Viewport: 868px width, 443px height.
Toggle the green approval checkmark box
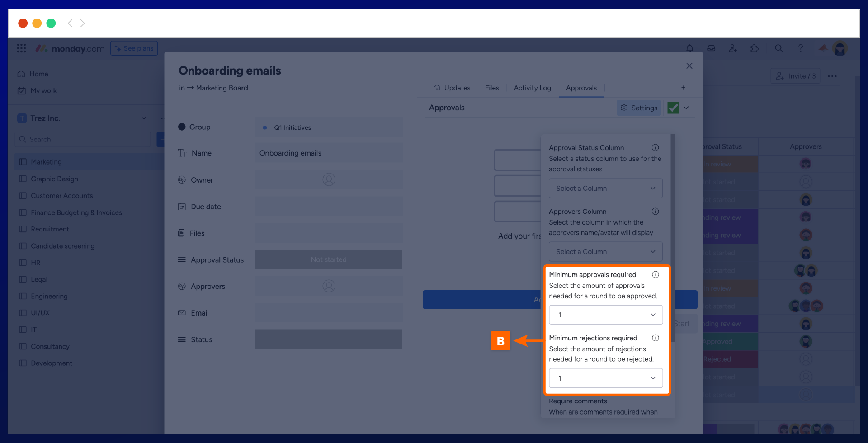pos(673,108)
